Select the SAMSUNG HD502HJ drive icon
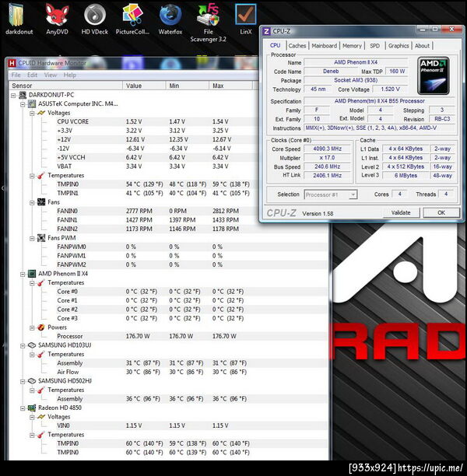The width and height of the screenshot is (467, 476). tap(32, 381)
